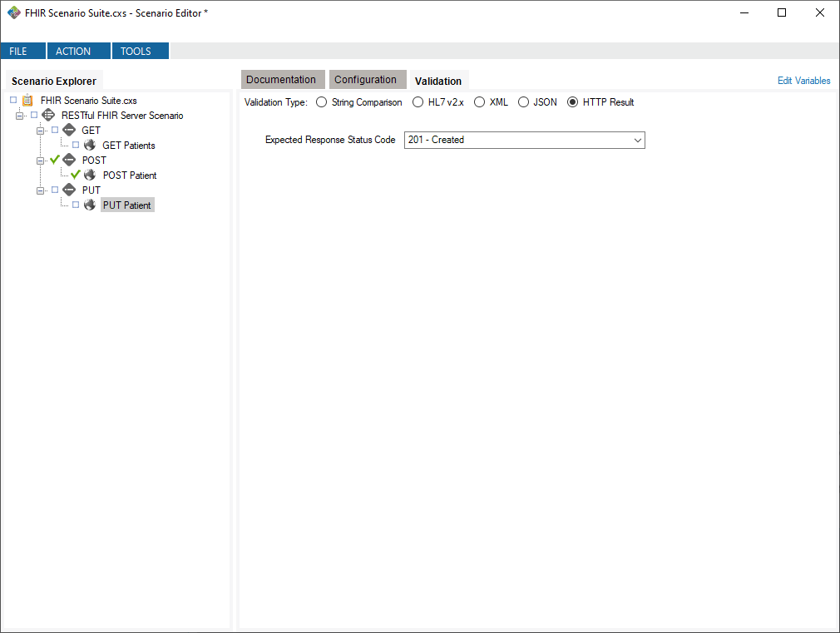
Task: Click the PUT Patient globe icon
Action: tap(90, 205)
